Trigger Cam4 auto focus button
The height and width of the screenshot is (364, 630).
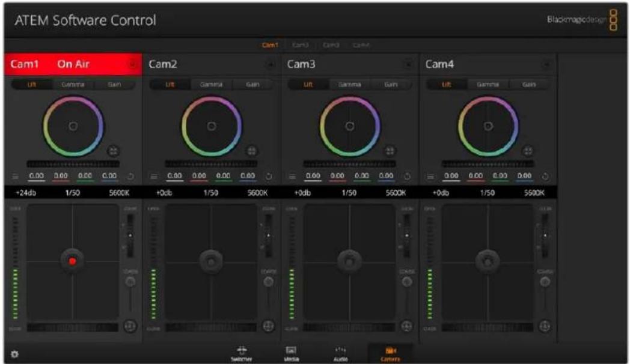point(545,326)
